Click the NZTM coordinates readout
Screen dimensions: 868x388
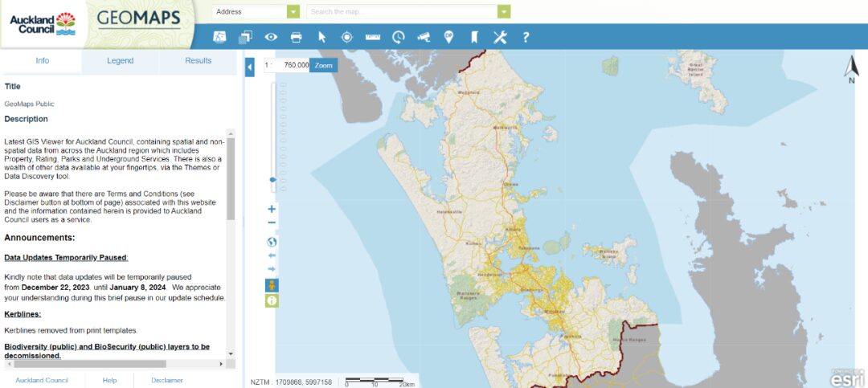(x=291, y=382)
